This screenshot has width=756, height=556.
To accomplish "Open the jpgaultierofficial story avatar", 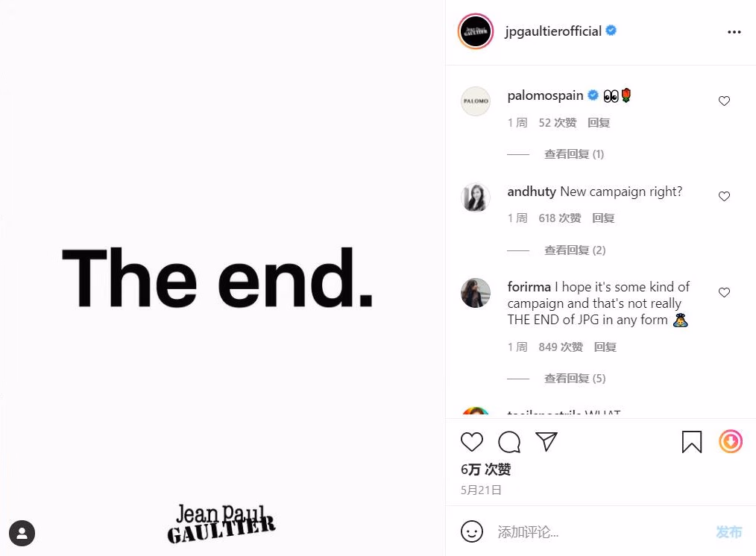I will 476,31.
